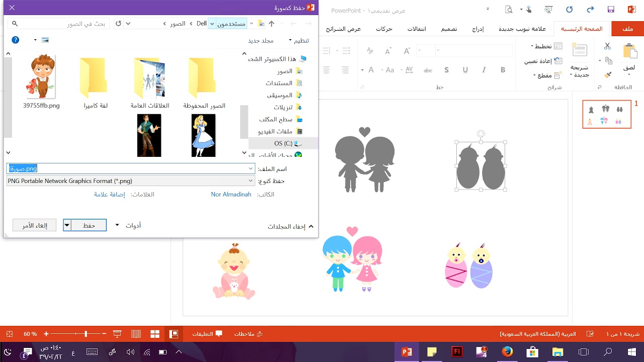Screen dimensions: 644x362
Task: Click the file name input field
Action: (x=131, y=168)
